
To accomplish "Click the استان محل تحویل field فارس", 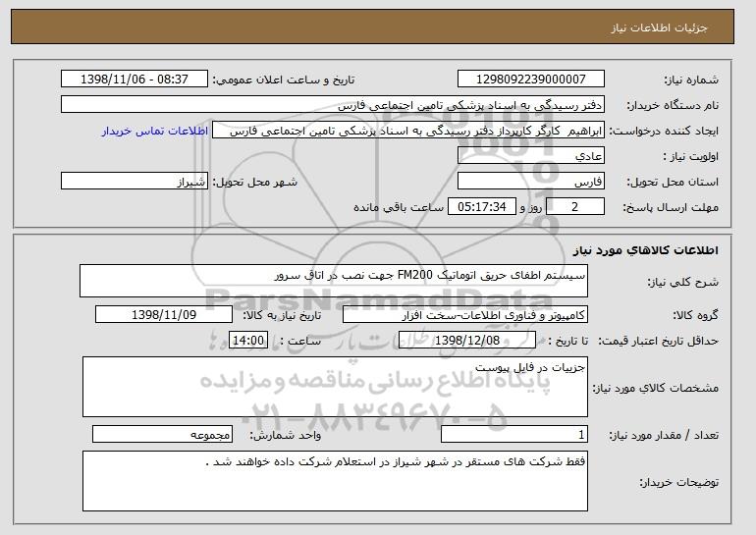I will 531,182.
